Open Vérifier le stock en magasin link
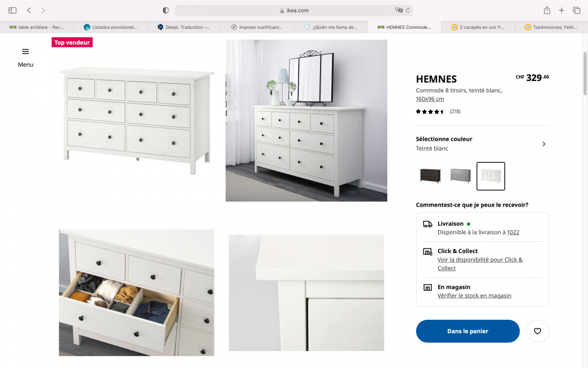Image resolution: width=588 pixels, height=368 pixels. pyautogui.click(x=474, y=296)
